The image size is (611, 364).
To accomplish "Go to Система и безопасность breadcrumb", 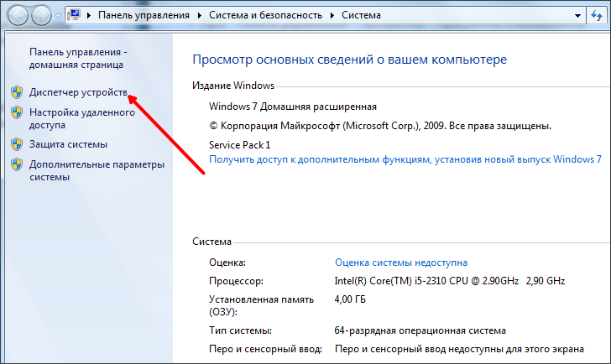I will [265, 15].
